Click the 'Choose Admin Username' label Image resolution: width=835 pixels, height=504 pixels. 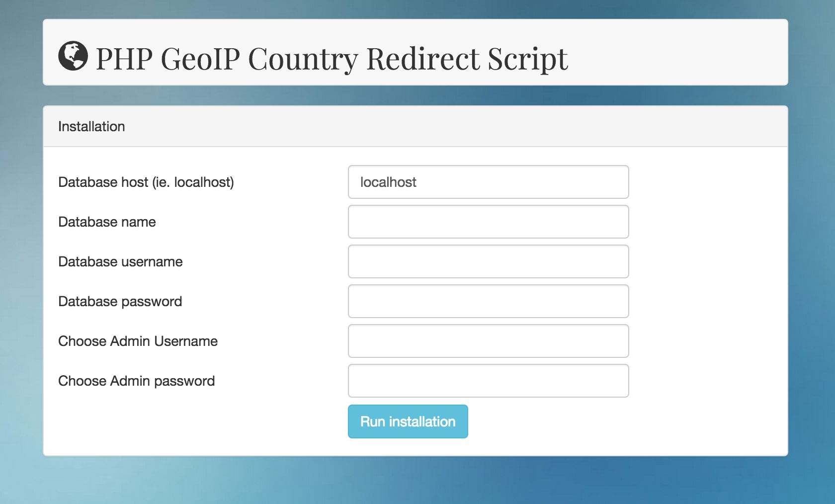click(x=138, y=341)
